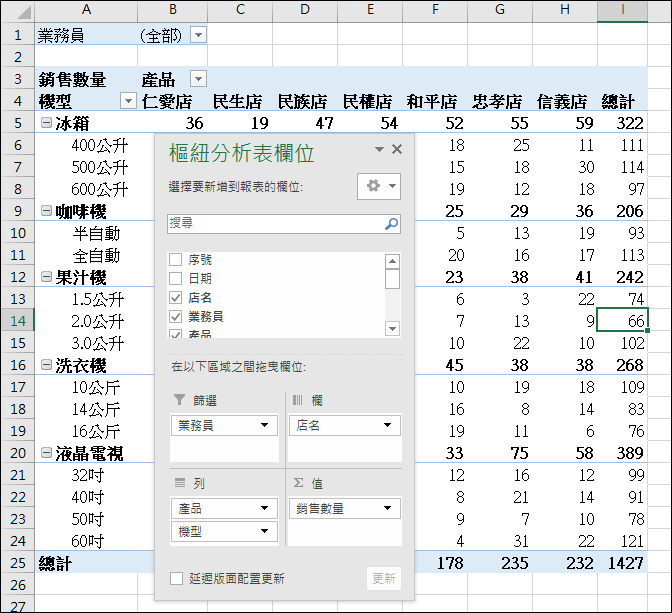Click the 16公斤 row label

tap(96, 431)
